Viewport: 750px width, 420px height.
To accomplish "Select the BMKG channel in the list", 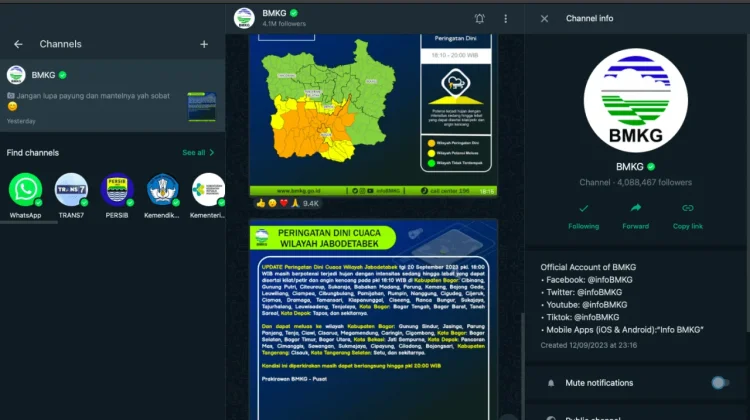I will (112, 95).
